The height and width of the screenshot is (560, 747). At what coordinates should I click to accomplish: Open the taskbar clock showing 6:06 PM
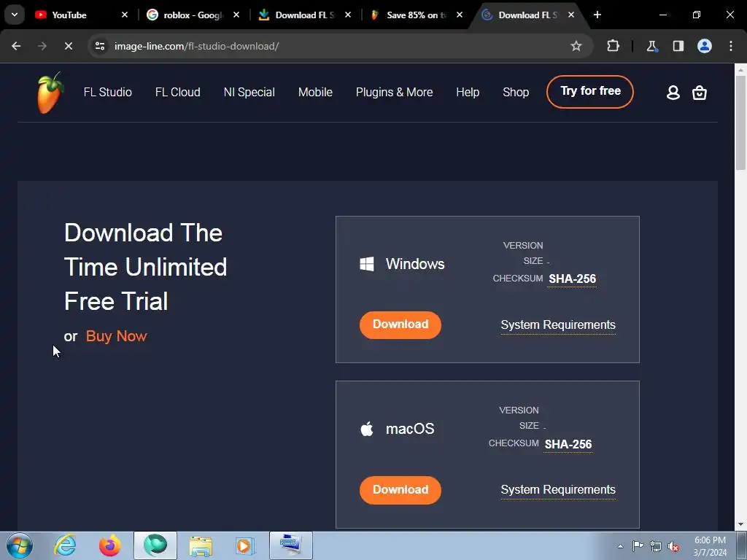pyautogui.click(x=710, y=546)
